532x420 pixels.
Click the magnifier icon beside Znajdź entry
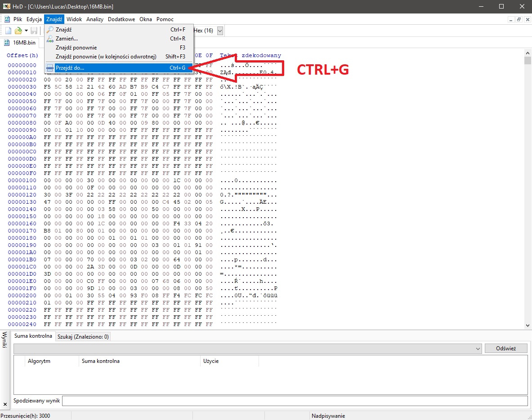pyautogui.click(x=50, y=30)
